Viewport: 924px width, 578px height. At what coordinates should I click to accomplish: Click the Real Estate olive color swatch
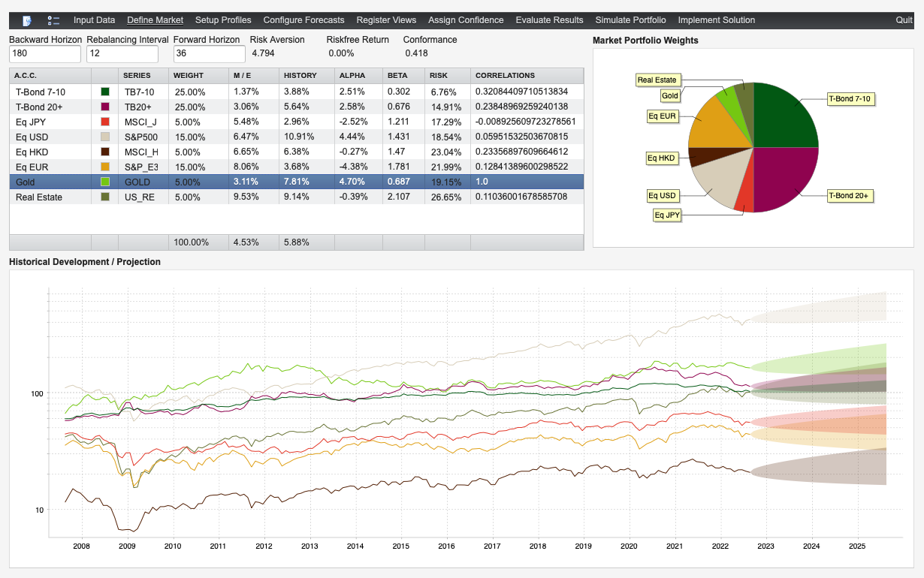pyautogui.click(x=105, y=197)
